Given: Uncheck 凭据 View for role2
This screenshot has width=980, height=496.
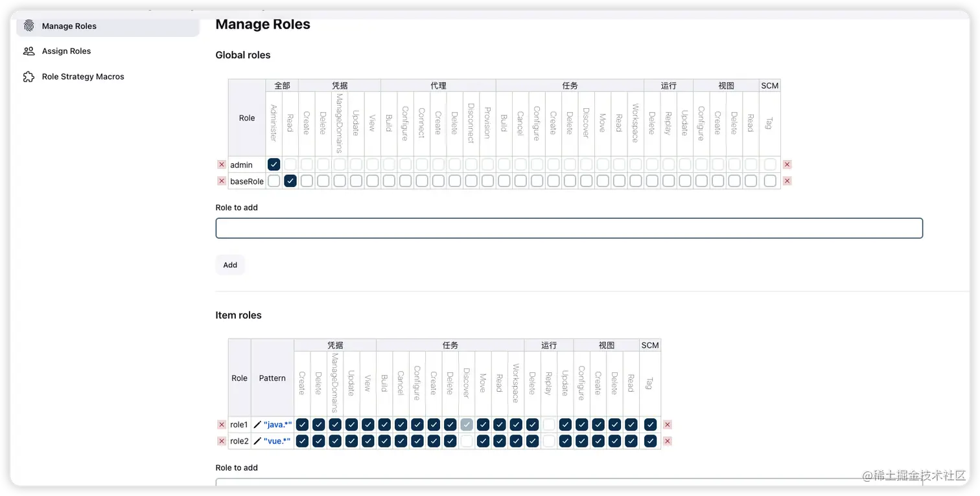Looking at the screenshot, I should coord(368,441).
